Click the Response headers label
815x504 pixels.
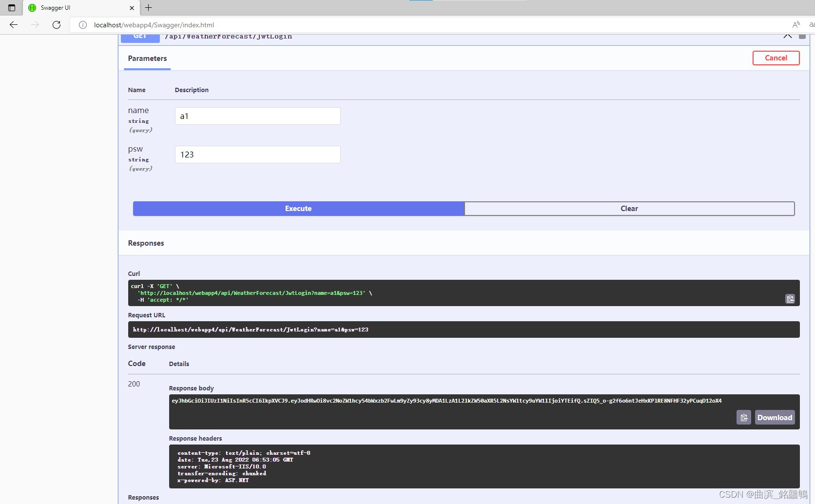click(195, 439)
